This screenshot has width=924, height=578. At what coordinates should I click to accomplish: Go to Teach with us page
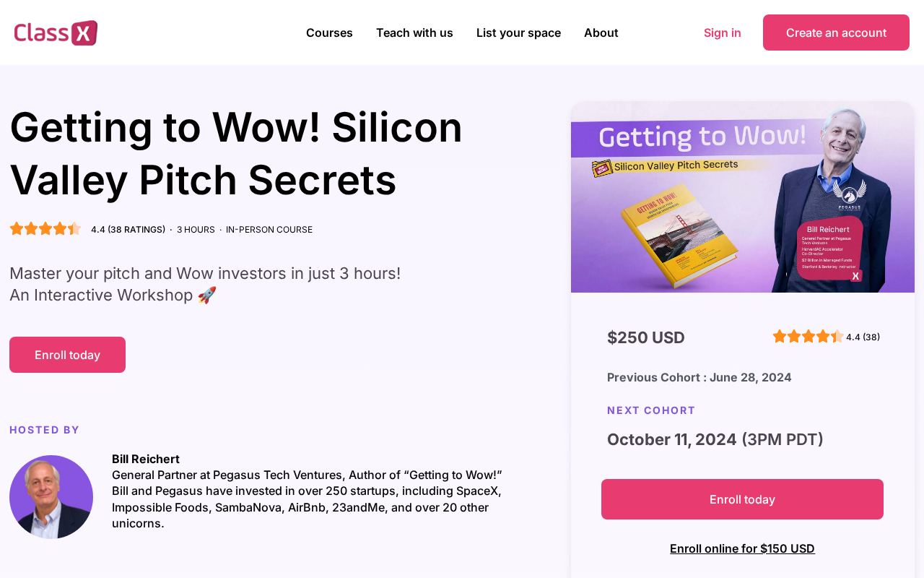pyautogui.click(x=414, y=33)
